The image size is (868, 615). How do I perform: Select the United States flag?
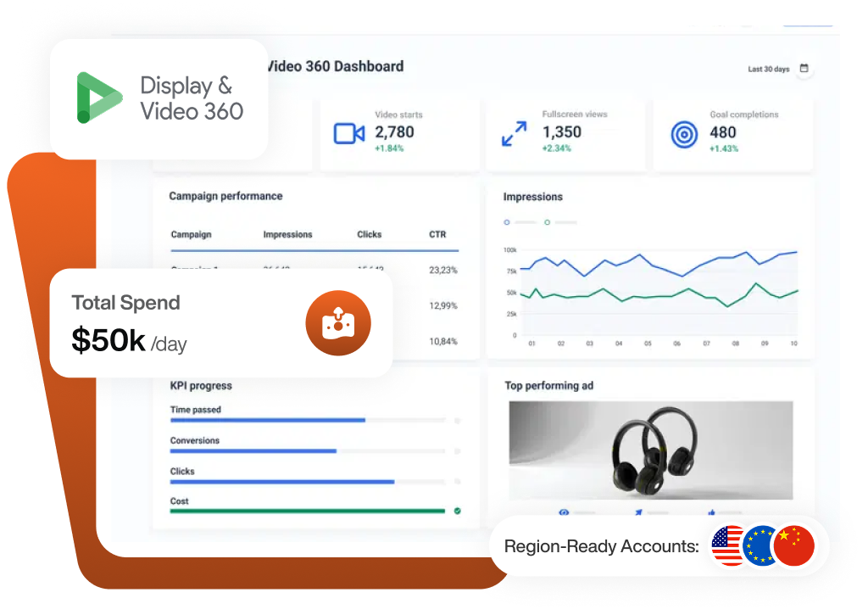(x=729, y=546)
